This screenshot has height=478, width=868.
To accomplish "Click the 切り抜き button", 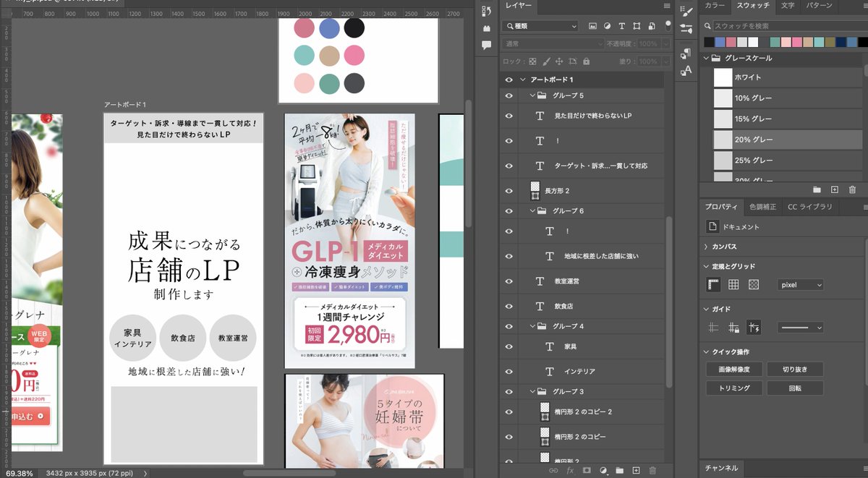I will pyautogui.click(x=795, y=370).
